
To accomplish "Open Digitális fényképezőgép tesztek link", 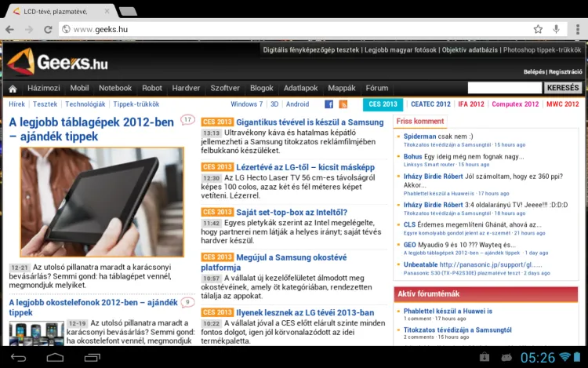I will (x=311, y=50).
